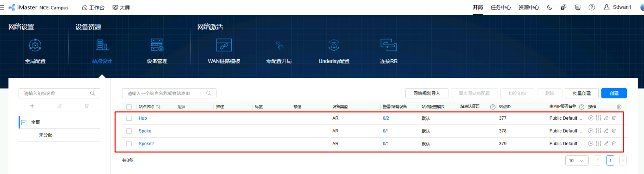Check the Spoke2 site checkbox
The image size is (644, 174).
129,143
